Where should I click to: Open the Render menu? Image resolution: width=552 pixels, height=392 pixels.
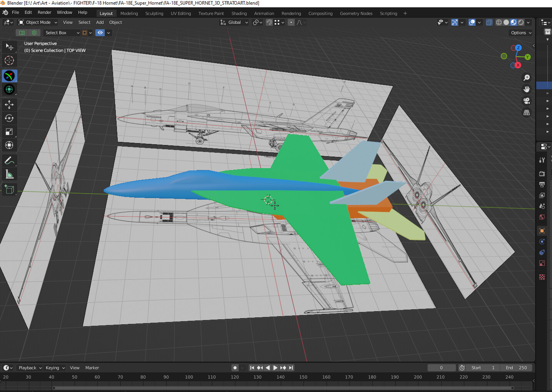point(44,12)
